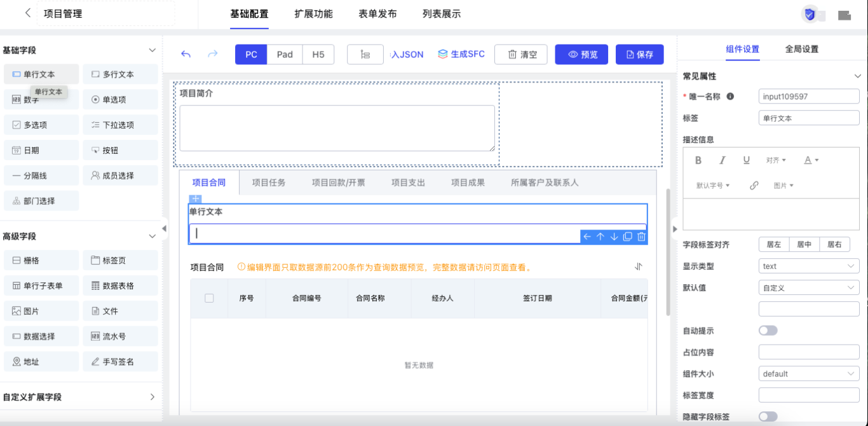Open the component tree structure button
This screenshot has height=426, width=868.
pos(365,55)
